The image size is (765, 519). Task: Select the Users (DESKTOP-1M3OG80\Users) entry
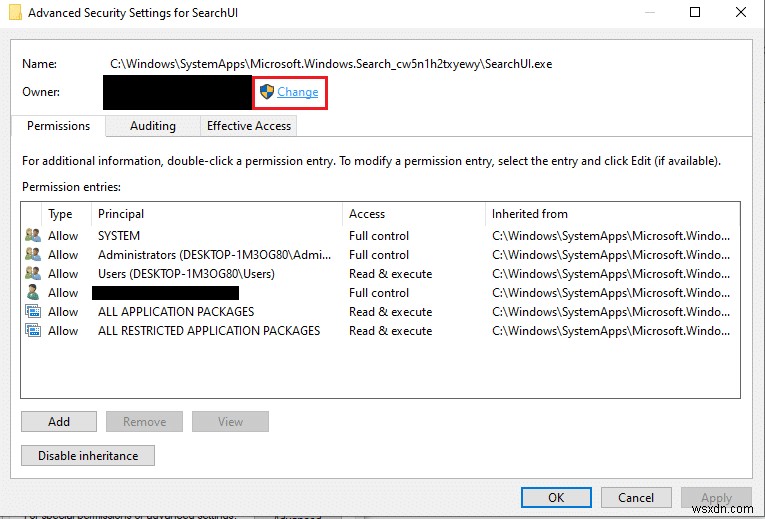point(186,274)
